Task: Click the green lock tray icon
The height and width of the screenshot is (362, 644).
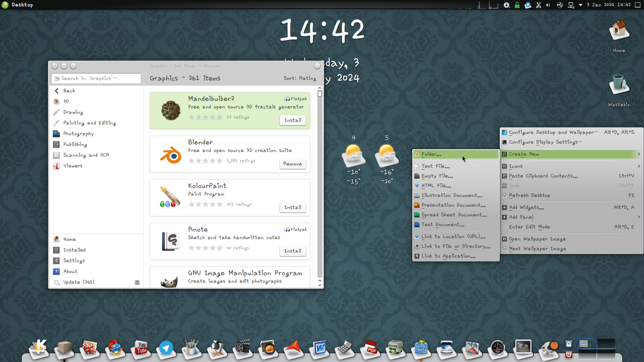Action: [517, 5]
